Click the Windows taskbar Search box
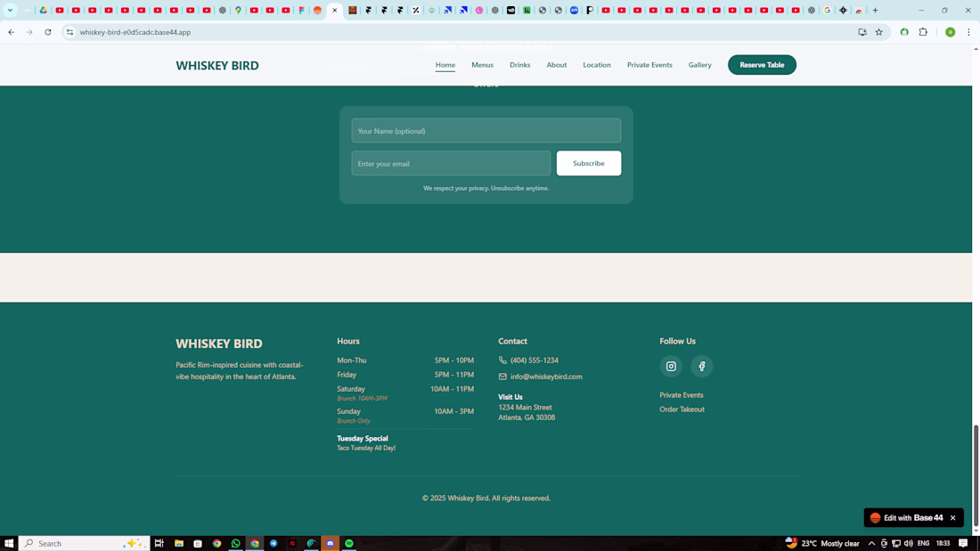Image resolution: width=980 pixels, height=551 pixels. click(85, 544)
